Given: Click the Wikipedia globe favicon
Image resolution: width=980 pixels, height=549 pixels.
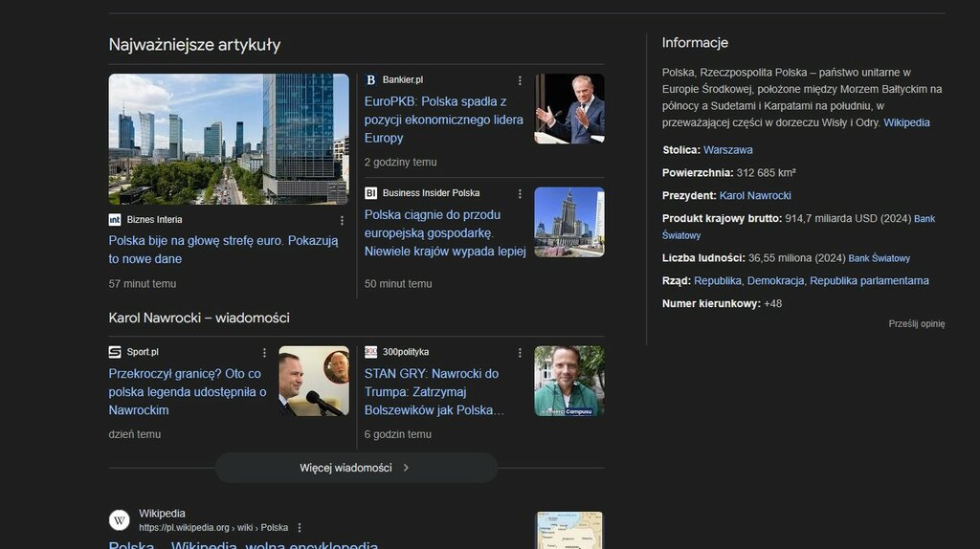Looking at the screenshot, I should point(120,520).
